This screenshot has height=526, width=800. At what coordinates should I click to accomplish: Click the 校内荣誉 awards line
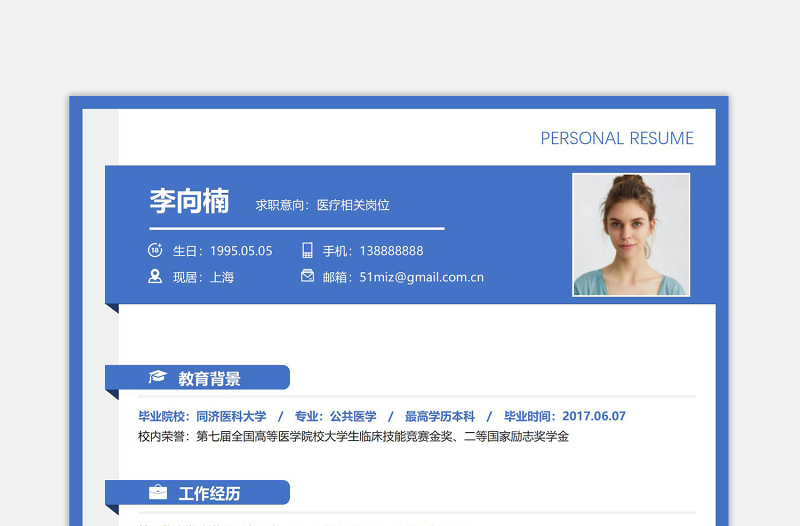(353, 437)
